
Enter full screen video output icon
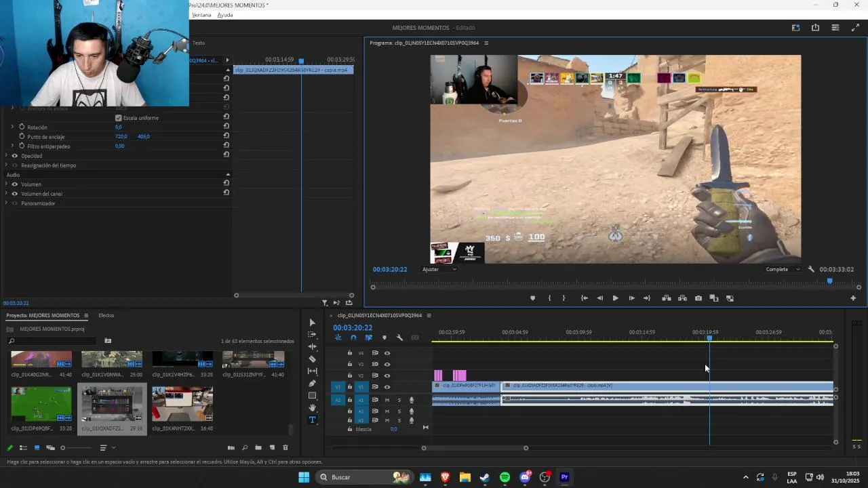point(855,28)
